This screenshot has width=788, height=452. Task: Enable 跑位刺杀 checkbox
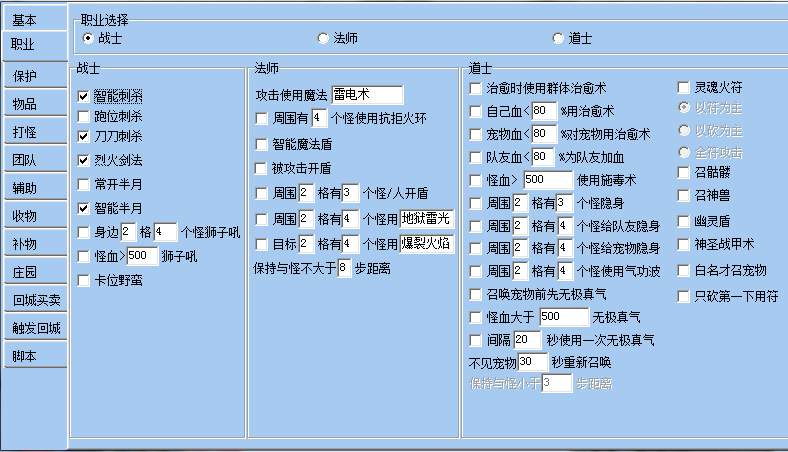click(83, 117)
